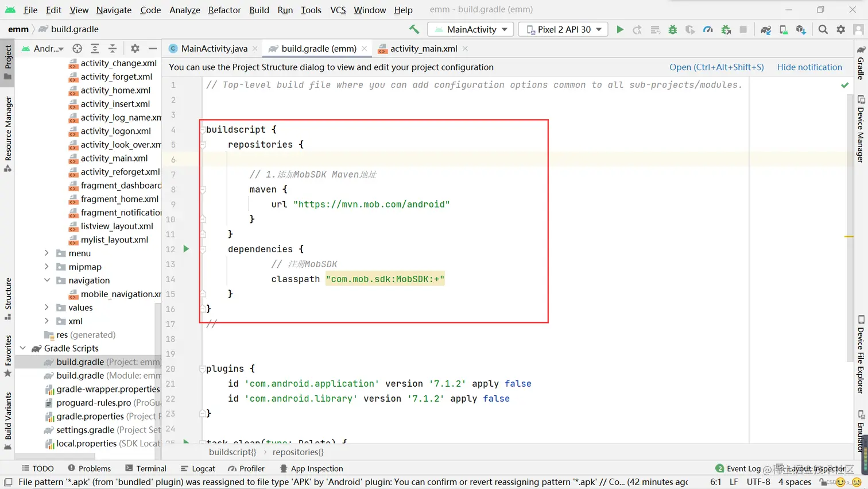This screenshot has height=489, width=868.
Task: Open the Favorites side tab
Action: [8, 356]
